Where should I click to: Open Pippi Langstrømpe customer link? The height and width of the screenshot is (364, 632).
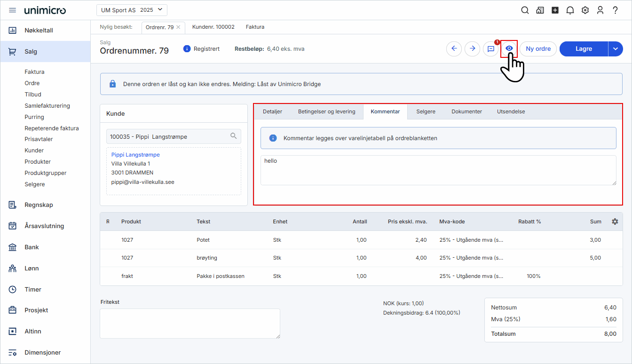coord(135,155)
